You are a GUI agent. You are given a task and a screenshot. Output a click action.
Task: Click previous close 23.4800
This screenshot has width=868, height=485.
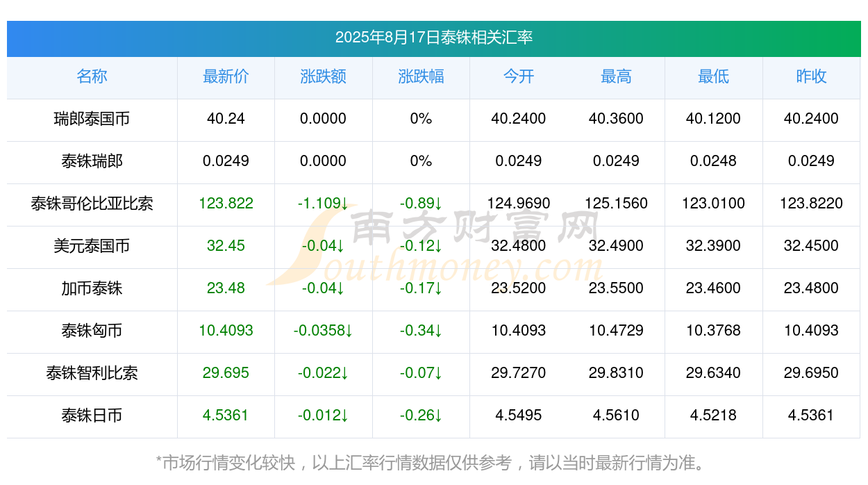(x=811, y=288)
